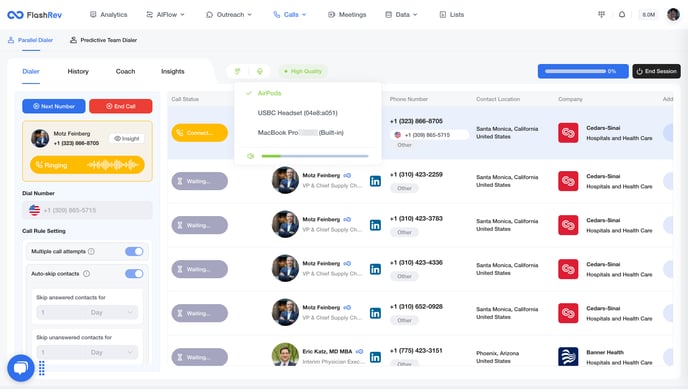Click Multiple call attempts info icon

[91, 251]
